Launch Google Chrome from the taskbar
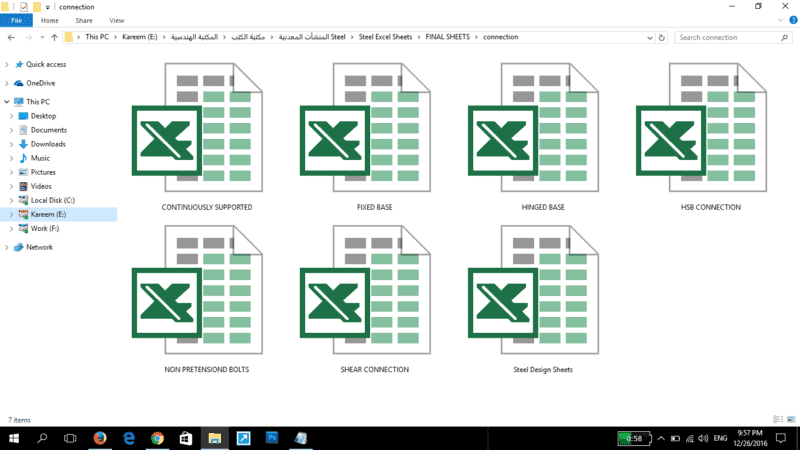Image resolution: width=800 pixels, height=450 pixels. 157,438
